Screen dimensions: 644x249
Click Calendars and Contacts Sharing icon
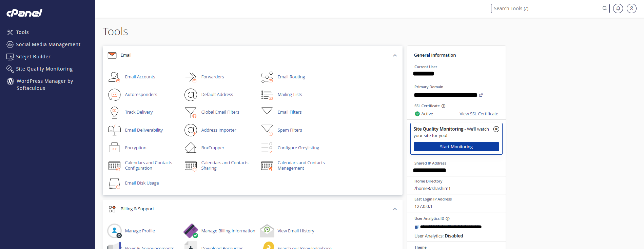(x=191, y=166)
